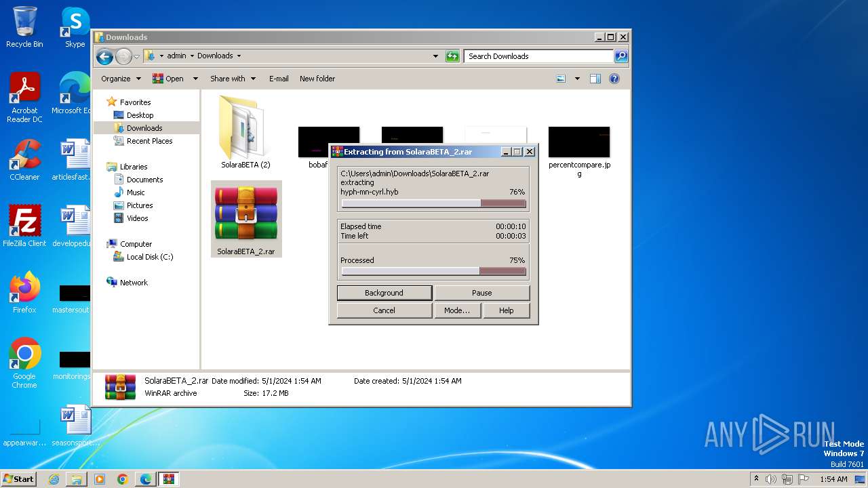This screenshot has width=868, height=488.
Task: Launch Skype from the desktop
Action: 75,27
